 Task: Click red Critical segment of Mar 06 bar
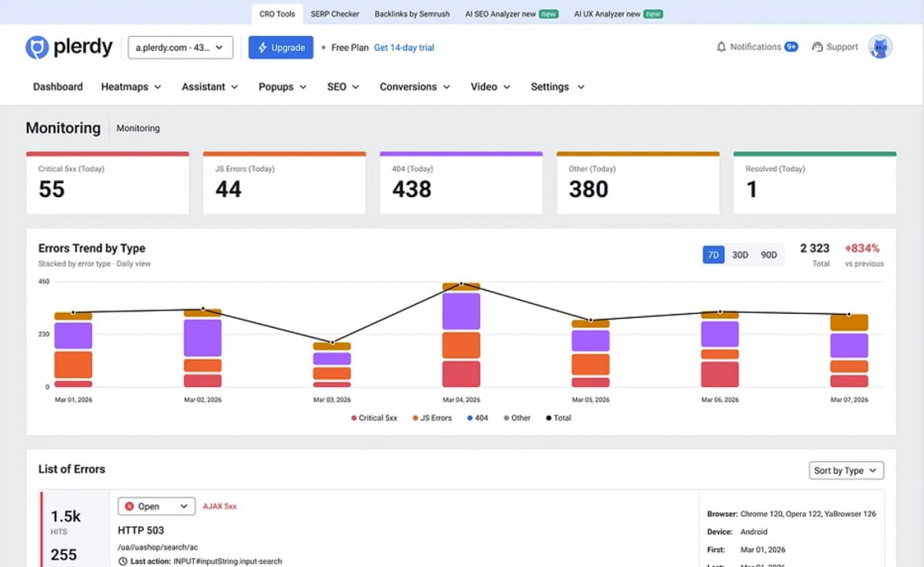click(720, 374)
